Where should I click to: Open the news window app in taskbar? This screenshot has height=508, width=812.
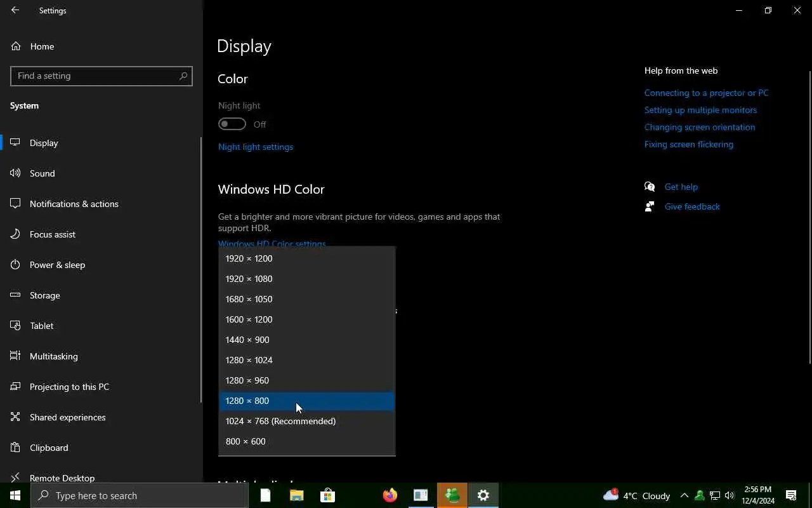pyautogui.click(x=421, y=495)
